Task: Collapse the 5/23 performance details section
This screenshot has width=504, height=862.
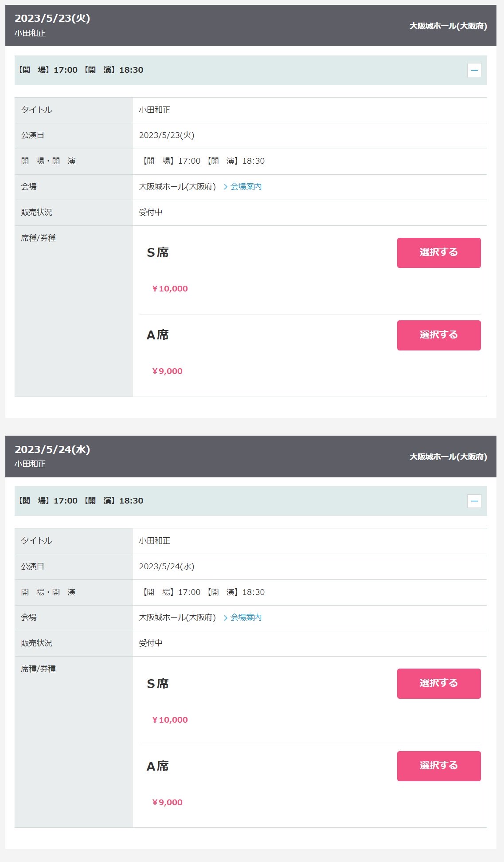Action: point(474,70)
